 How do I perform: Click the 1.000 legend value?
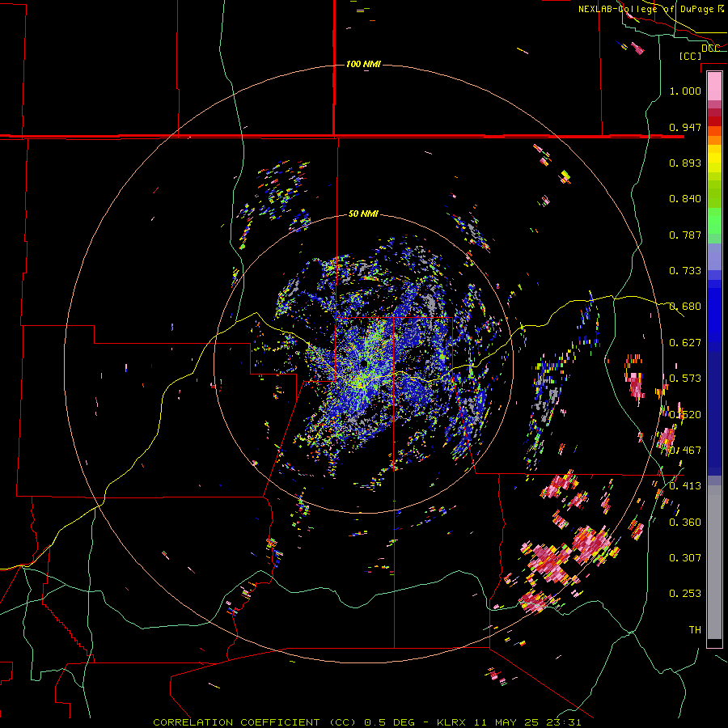[685, 91]
